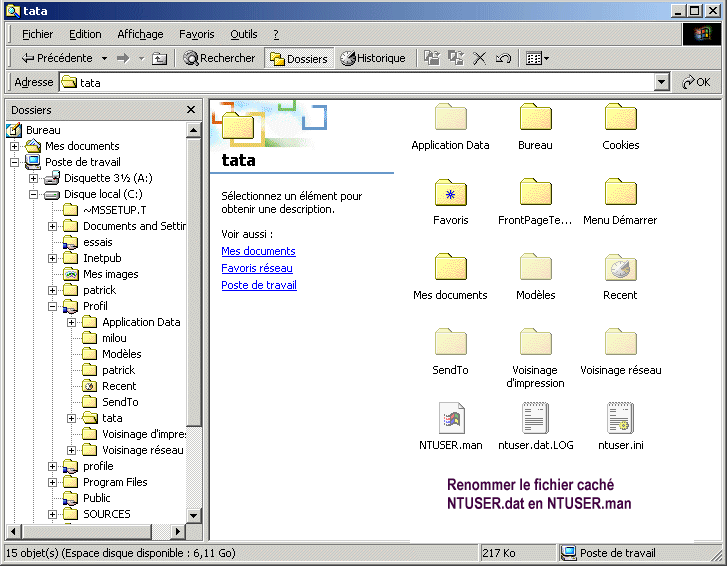
Task: Toggle the Rechercher search pane button
Action: click(x=219, y=58)
